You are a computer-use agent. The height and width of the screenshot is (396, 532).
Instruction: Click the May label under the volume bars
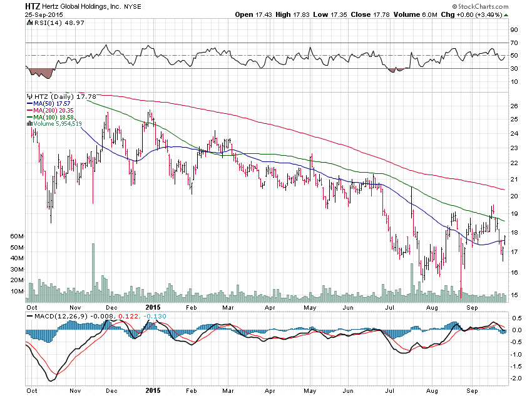(x=310, y=308)
